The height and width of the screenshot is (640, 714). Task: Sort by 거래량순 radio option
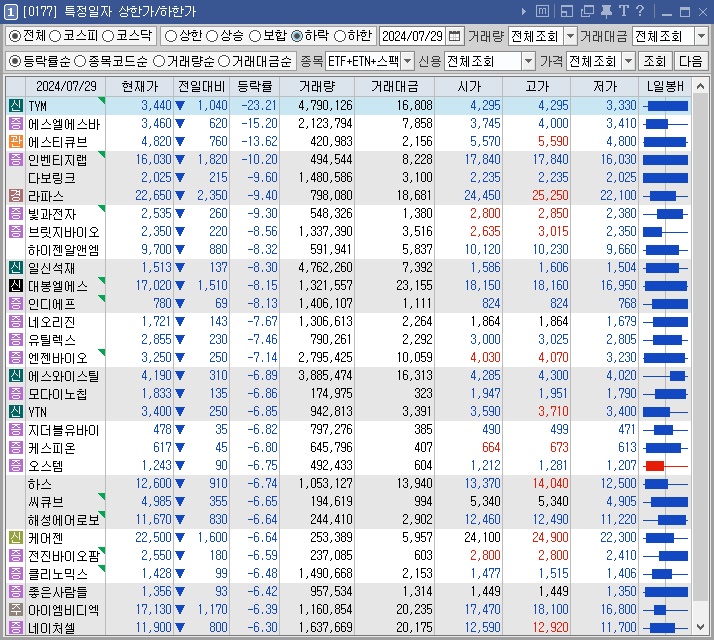click(158, 61)
